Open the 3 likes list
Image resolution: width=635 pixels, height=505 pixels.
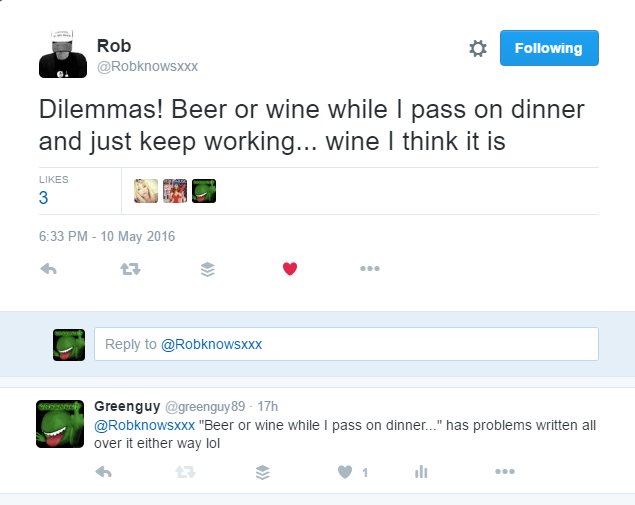coord(44,197)
